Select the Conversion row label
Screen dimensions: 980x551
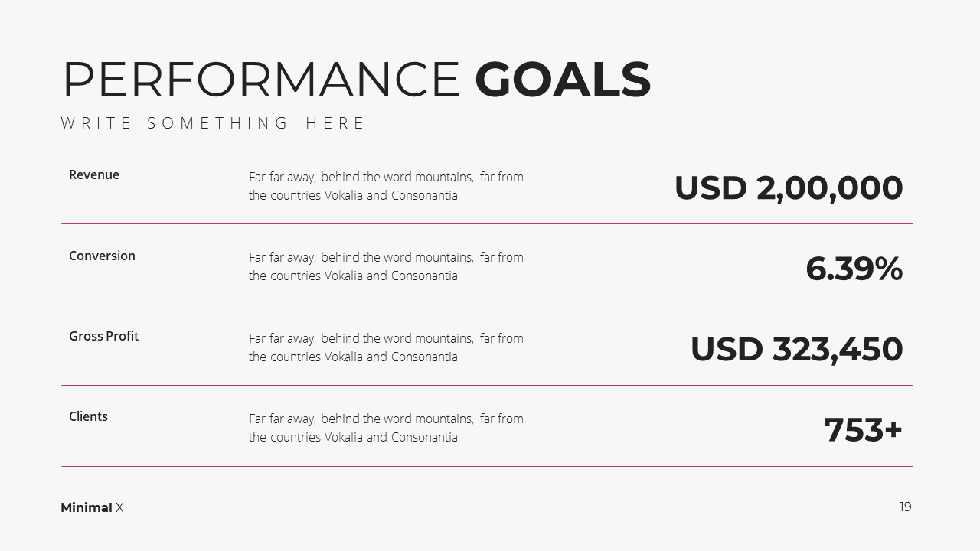102,256
